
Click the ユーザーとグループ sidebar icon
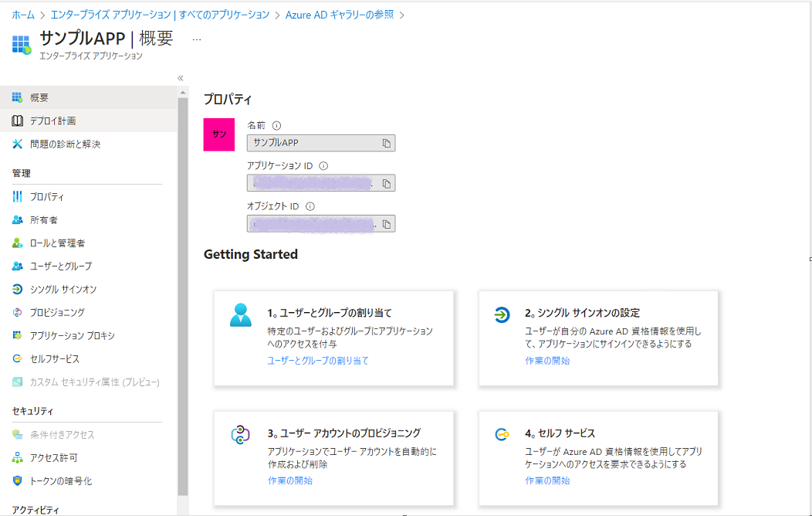click(17, 266)
